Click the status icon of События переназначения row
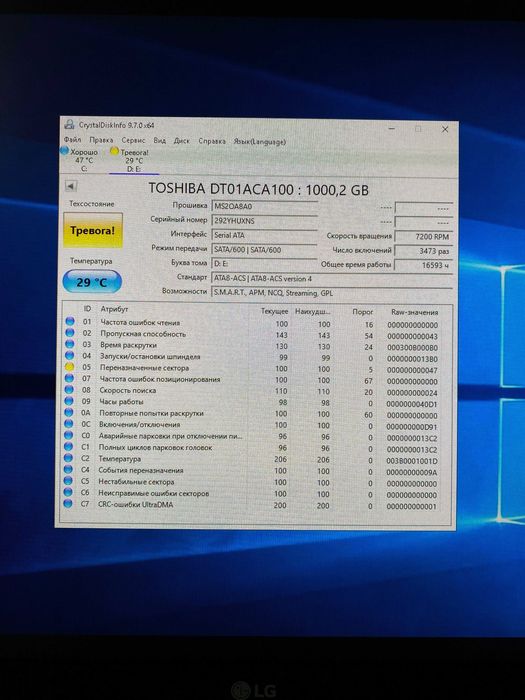 tap(68, 469)
